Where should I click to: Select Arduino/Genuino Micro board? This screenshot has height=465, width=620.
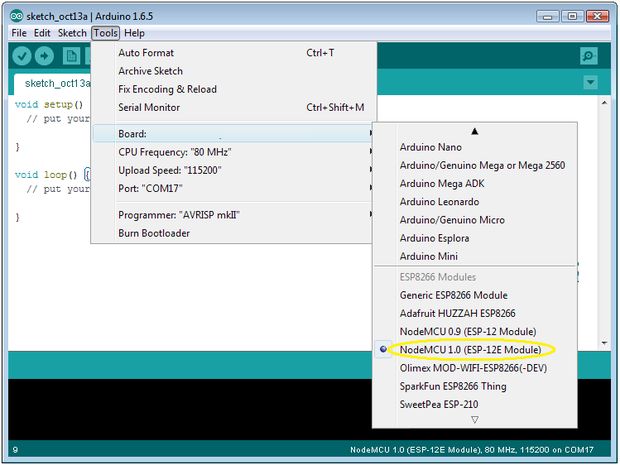coord(475,220)
